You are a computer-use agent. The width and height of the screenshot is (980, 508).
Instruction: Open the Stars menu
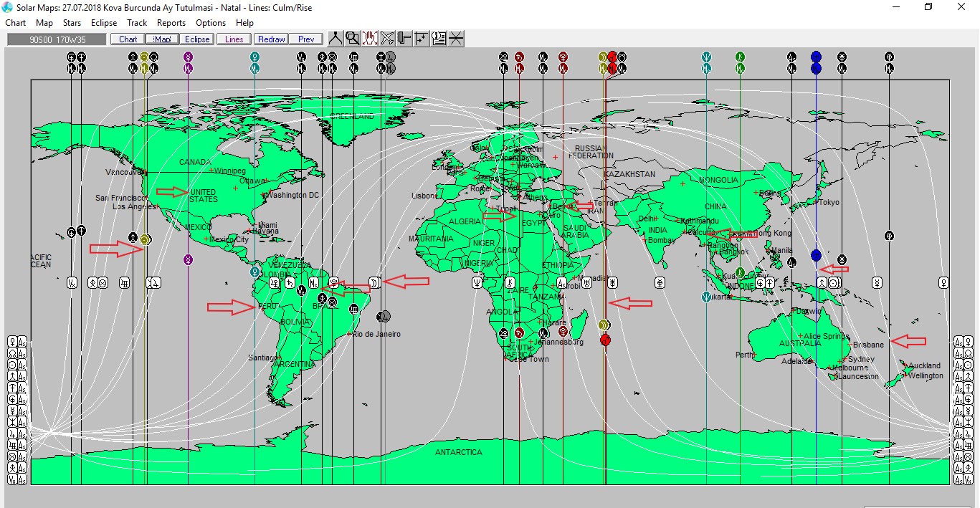tap(72, 23)
